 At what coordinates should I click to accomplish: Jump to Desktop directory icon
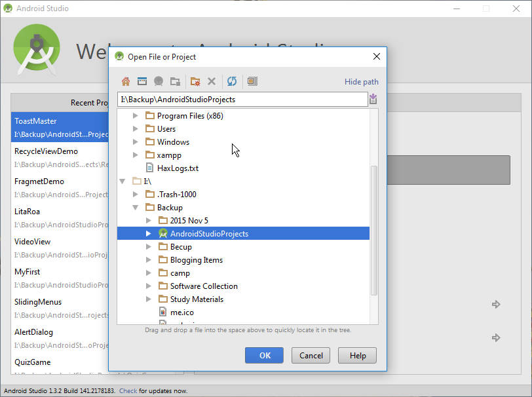[142, 81]
